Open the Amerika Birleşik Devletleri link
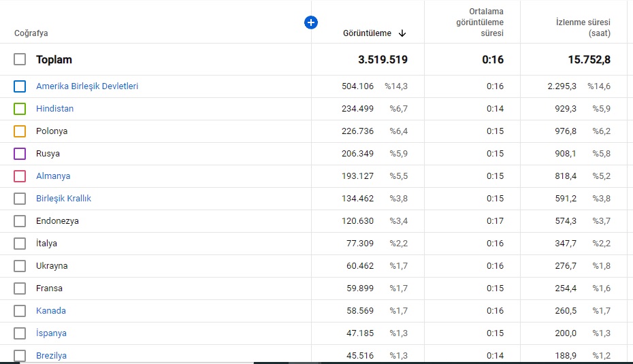This screenshot has height=364, width=633. (87, 86)
